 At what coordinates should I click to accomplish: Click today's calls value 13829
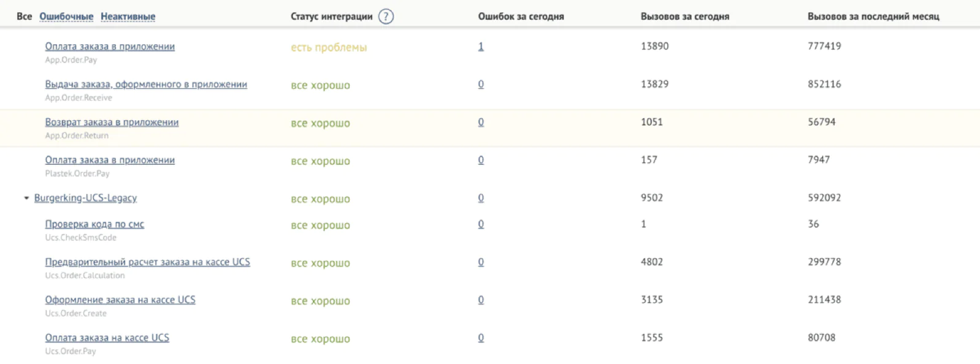655,85
